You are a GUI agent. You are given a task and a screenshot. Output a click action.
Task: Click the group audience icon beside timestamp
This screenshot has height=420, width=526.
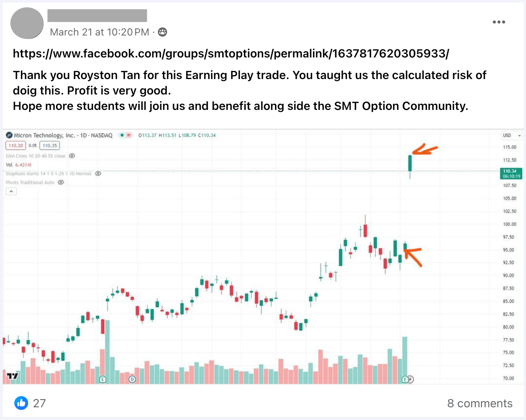click(x=162, y=32)
